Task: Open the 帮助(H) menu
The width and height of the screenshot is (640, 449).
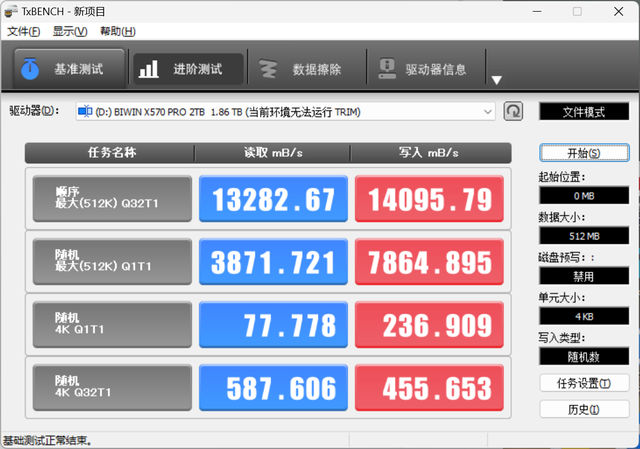Action: [118, 31]
